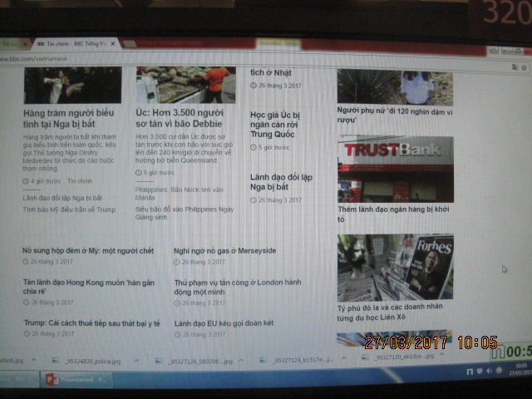The height and width of the screenshot is (399, 532).
Task: Open related link Philippines: Bão Nock-ten vào Manila
Action: click(x=180, y=194)
